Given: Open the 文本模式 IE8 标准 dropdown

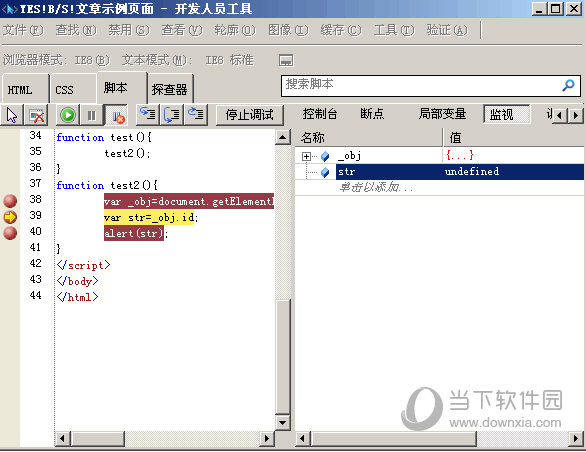Looking at the screenshot, I should click(188, 60).
